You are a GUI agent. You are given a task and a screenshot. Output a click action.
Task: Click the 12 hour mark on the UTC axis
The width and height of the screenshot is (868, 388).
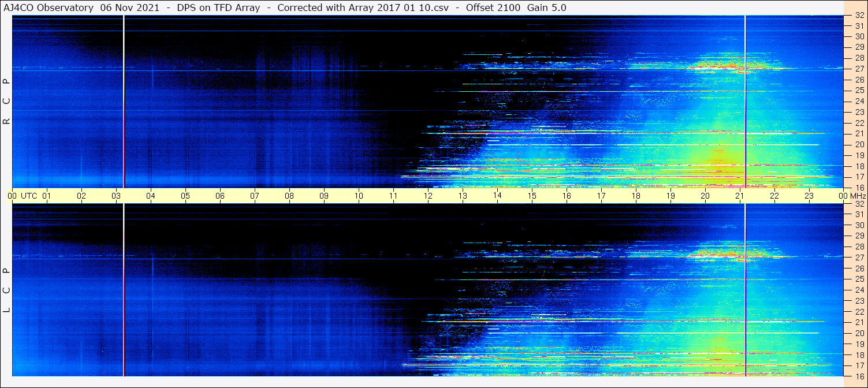coord(428,196)
